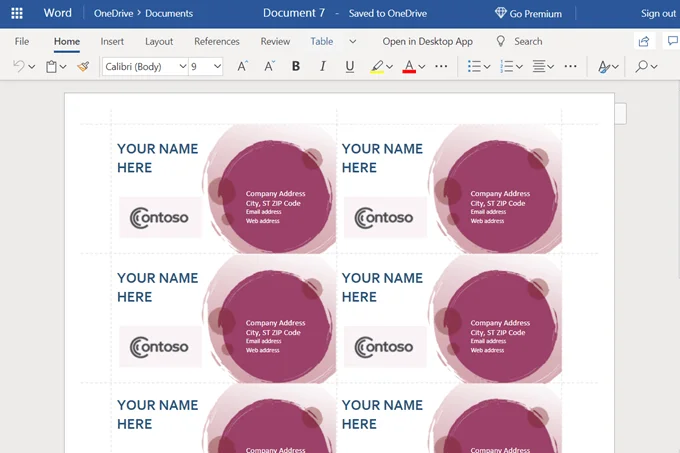Click Go Premium link text

click(x=536, y=14)
